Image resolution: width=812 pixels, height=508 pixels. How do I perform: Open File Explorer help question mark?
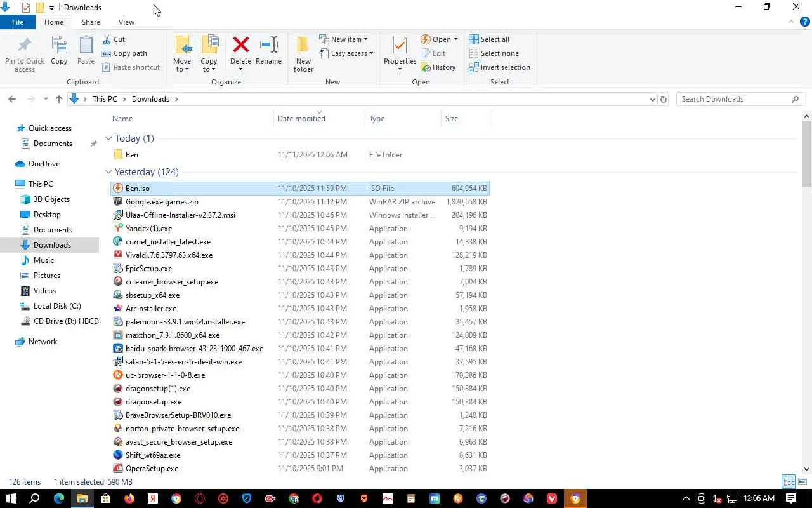(804, 22)
